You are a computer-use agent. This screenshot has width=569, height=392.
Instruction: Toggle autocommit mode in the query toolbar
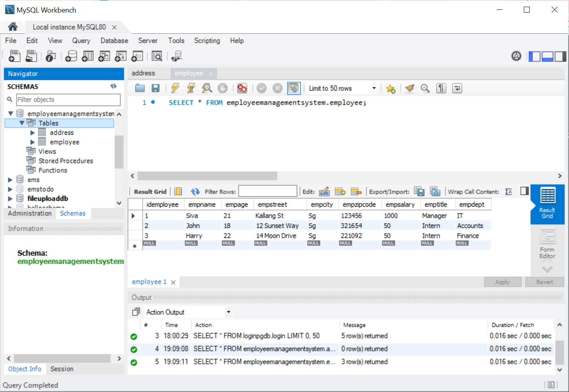[293, 88]
